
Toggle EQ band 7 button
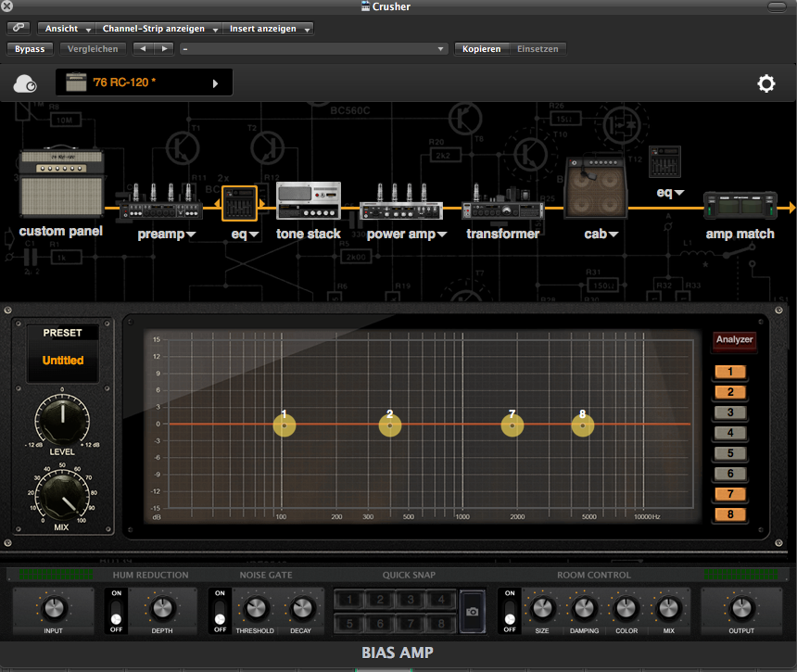(x=730, y=494)
